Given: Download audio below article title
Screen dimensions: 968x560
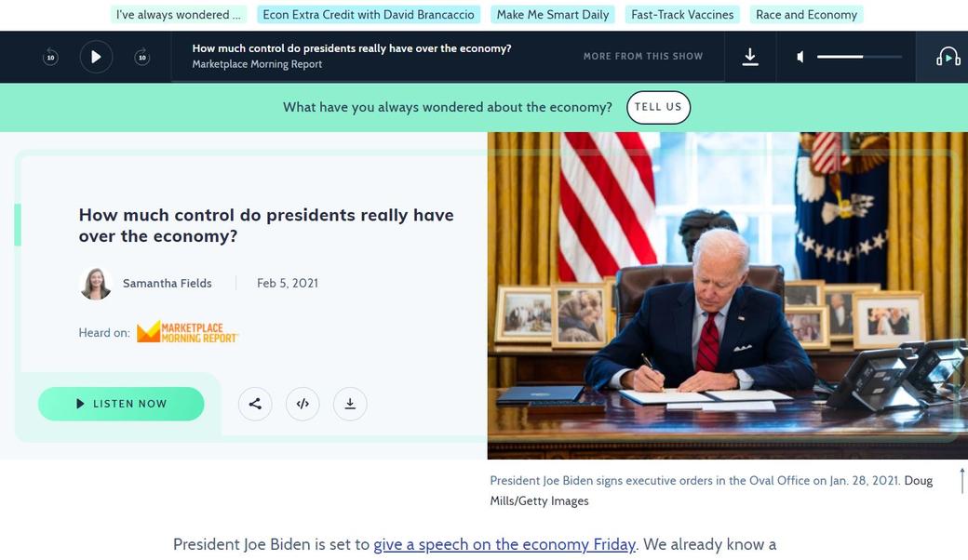Looking at the screenshot, I should coord(350,404).
